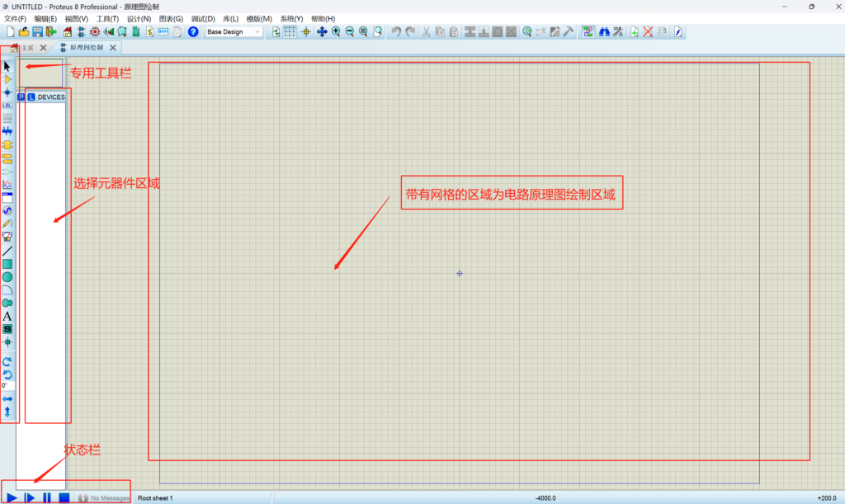This screenshot has height=504, width=845.
Task: Choose the 2D graphics text tool
Action: point(7,316)
